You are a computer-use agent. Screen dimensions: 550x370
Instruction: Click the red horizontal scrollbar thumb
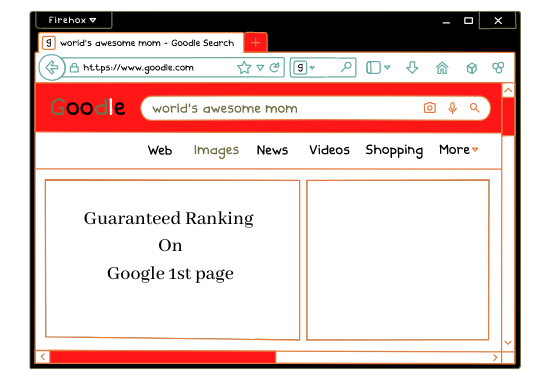tap(163, 357)
